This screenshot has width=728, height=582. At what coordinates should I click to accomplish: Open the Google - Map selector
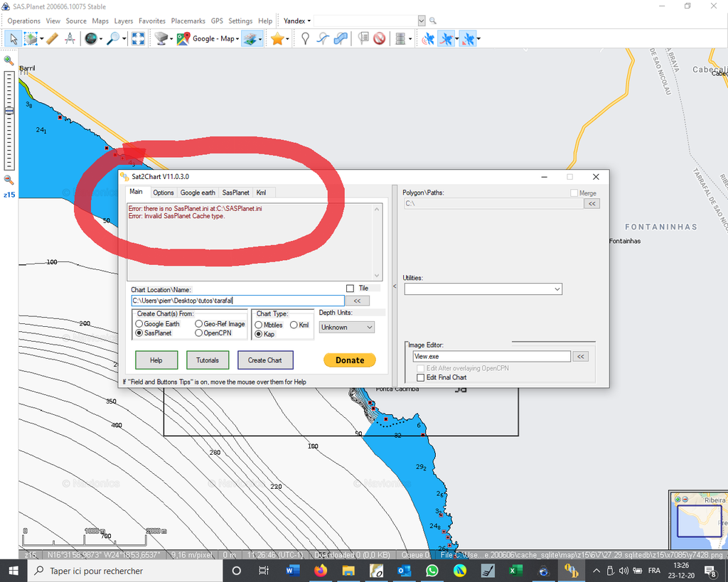pyautogui.click(x=208, y=39)
